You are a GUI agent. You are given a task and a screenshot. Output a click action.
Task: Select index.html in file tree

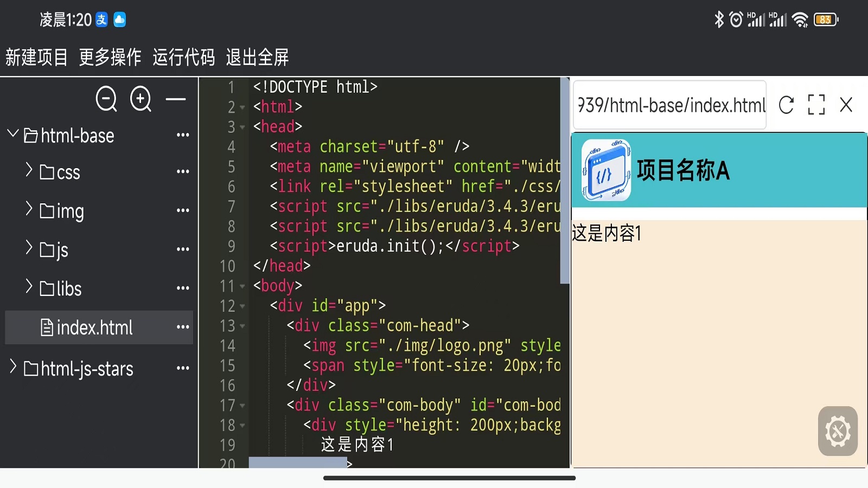99,328
